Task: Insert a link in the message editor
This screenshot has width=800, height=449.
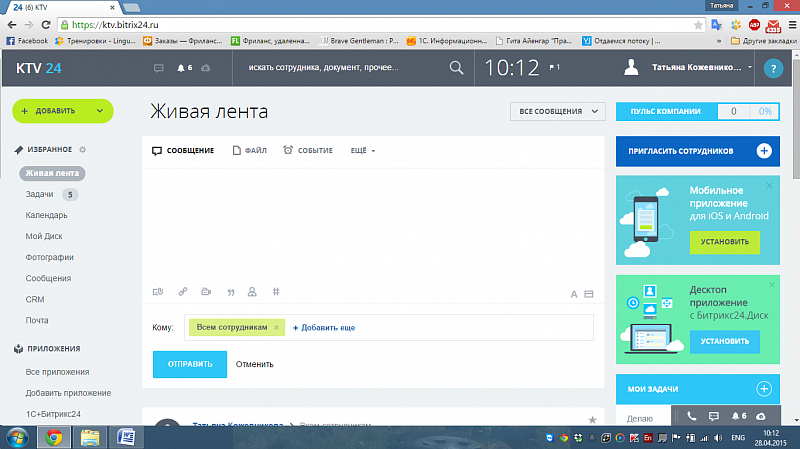Action: pos(183,292)
